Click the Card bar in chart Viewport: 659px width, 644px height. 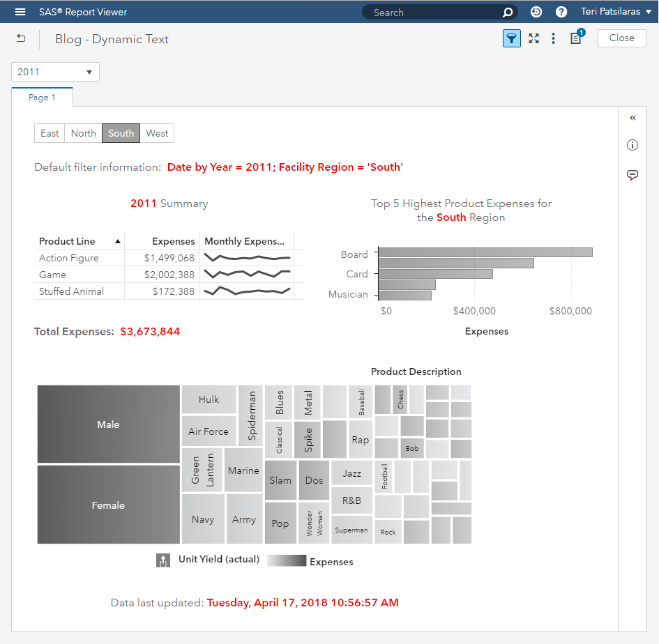(435, 274)
